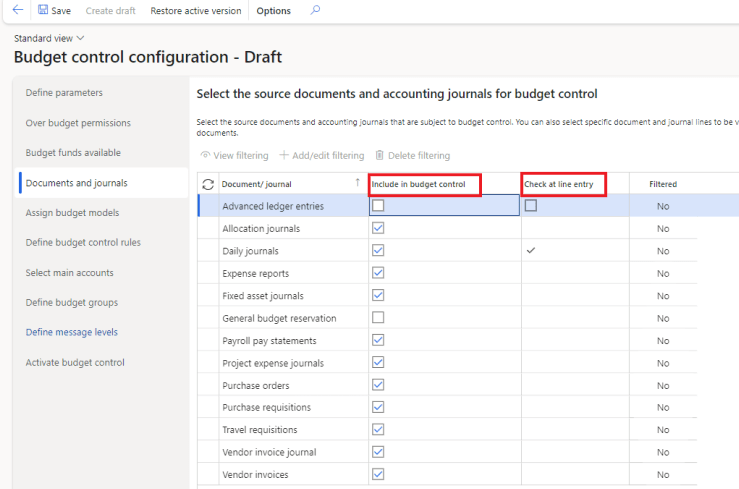Sort by Document/journal arrow icon
The image size is (739, 489).
[x=358, y=183]
